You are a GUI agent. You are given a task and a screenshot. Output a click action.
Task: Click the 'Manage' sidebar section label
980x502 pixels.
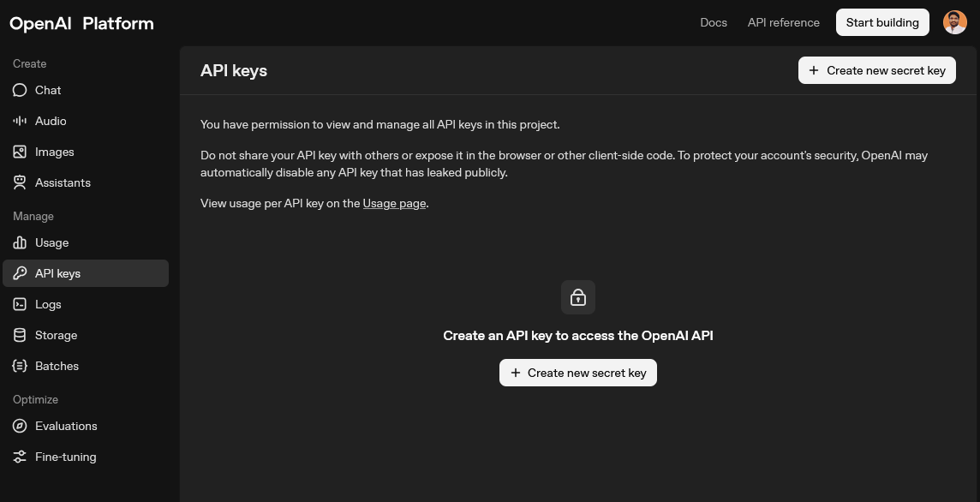33,216
